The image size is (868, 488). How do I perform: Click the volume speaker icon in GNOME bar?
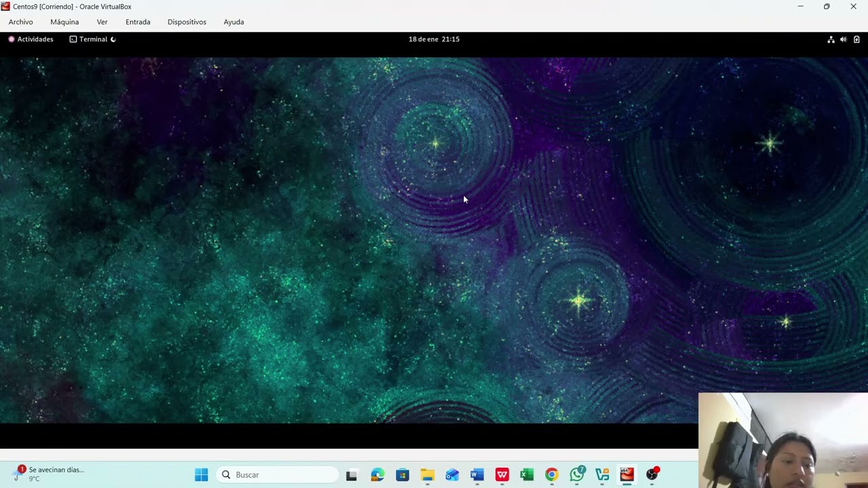(844, 39)
